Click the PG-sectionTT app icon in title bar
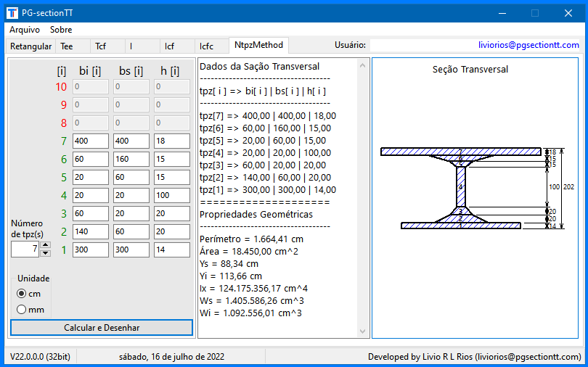The width and height of the screenshot is (588, 367). (12, 13)
